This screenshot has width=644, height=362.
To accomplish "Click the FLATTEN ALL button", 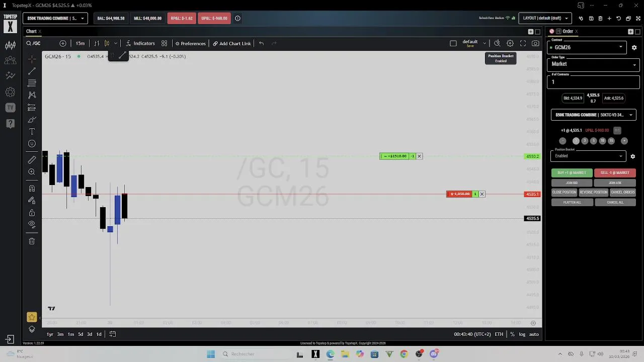I will pos(572,202).
